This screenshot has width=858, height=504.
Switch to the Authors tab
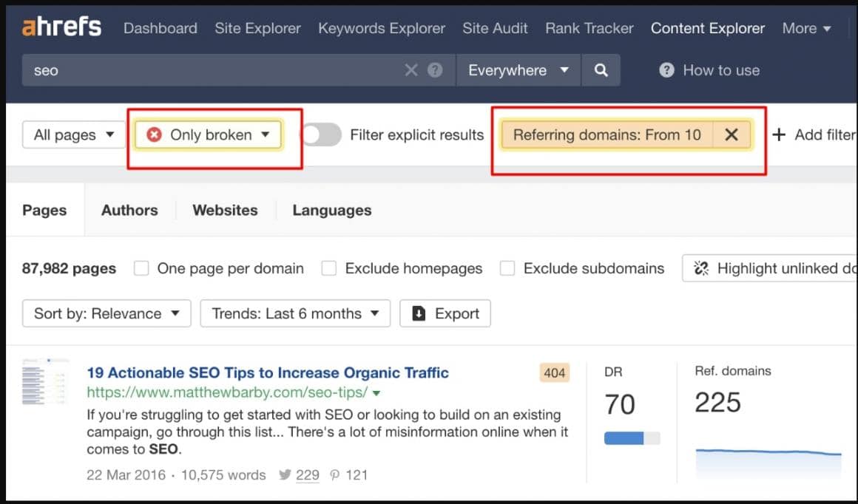coord(129,210)
